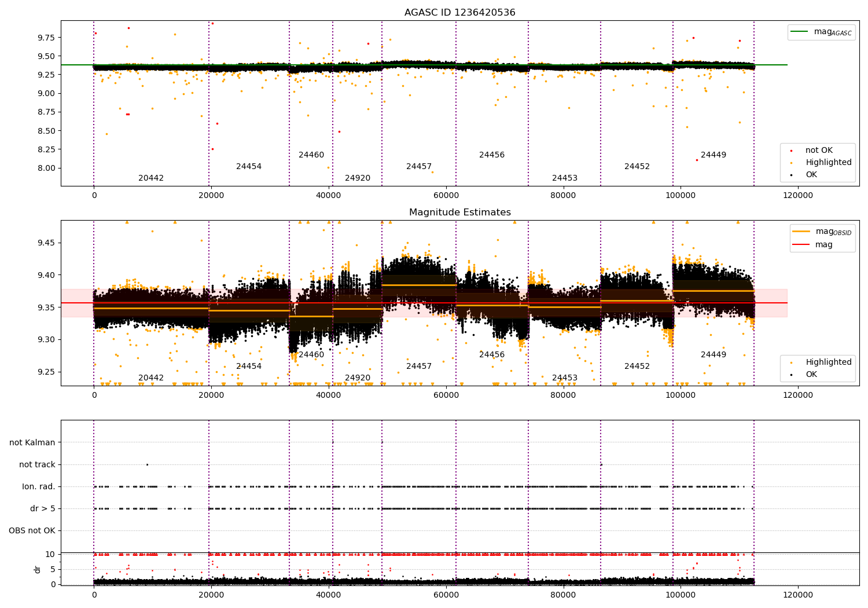Select the mag OBSID legend label

pos(833,232)
